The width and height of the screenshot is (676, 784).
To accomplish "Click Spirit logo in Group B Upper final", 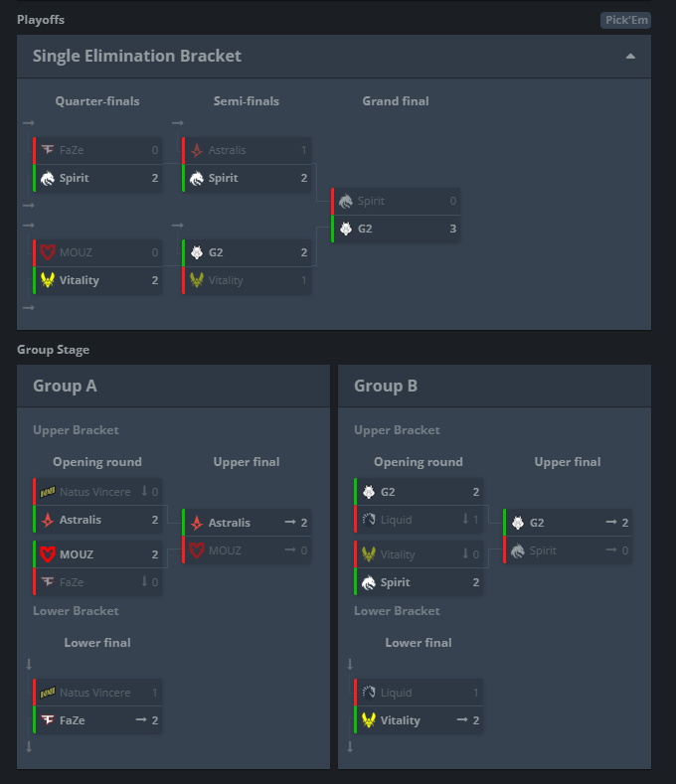I will (x=518, y=550).
